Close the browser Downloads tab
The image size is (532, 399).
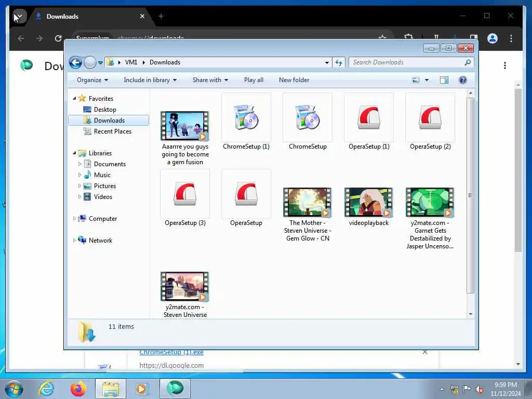[x=142, y=16]
